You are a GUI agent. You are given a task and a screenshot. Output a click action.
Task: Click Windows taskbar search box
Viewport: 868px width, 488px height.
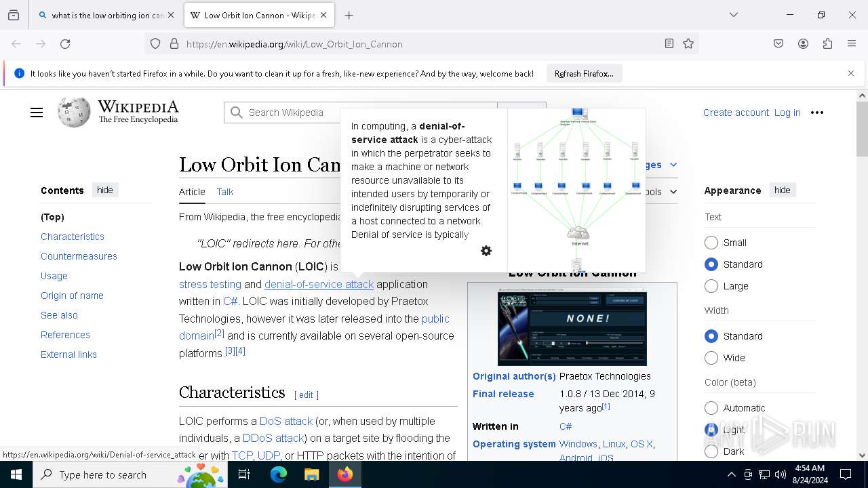129,474
